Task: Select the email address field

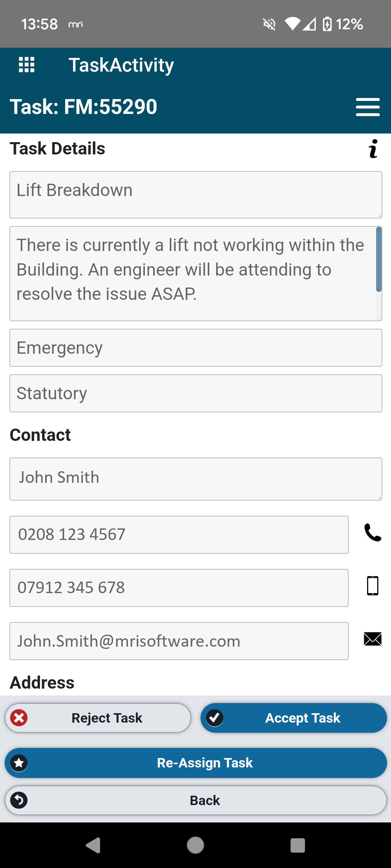Action: 179,641
